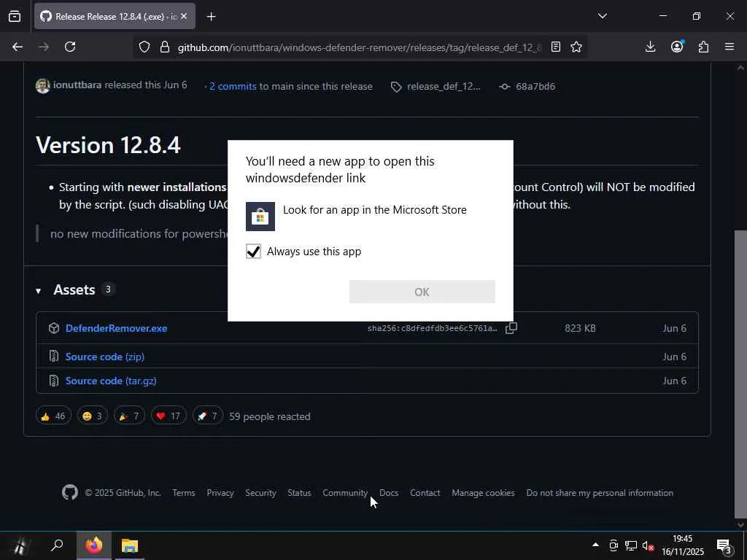React with rocket emoji (7)
Viewport: 747px width, 560px height.
tap(208, 416)
